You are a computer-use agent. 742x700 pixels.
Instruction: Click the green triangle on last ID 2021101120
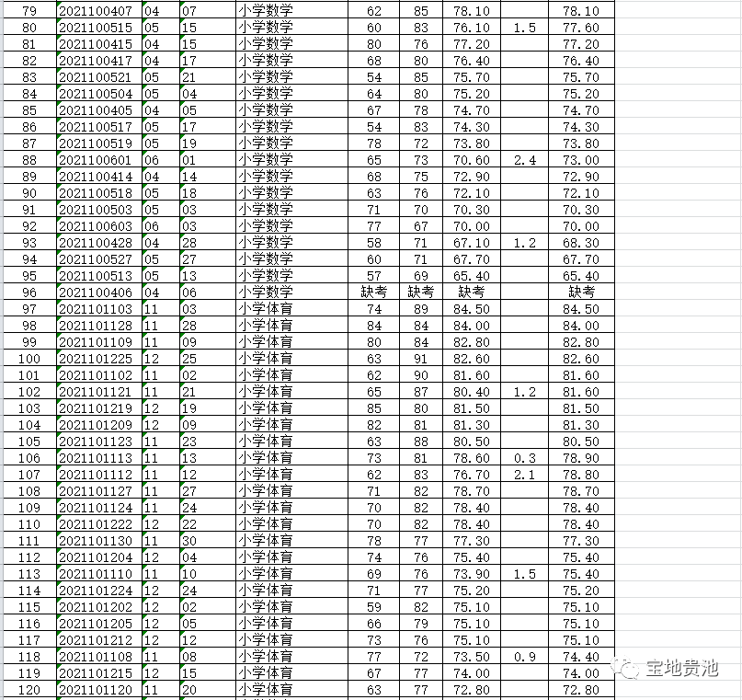[x=61, y=684]
